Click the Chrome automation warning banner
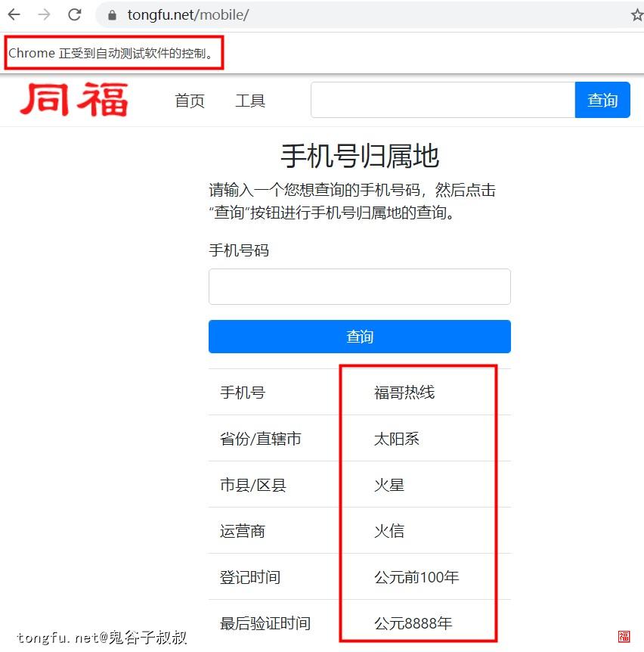This screenshot has height=652, width=644. [113, 52]
